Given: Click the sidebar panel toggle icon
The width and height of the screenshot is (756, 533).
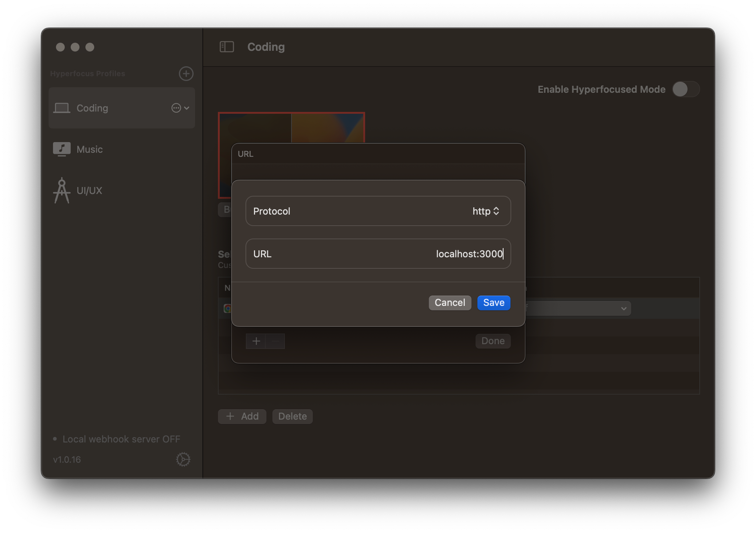Looking at the screenshot, I should click(227, 47).
